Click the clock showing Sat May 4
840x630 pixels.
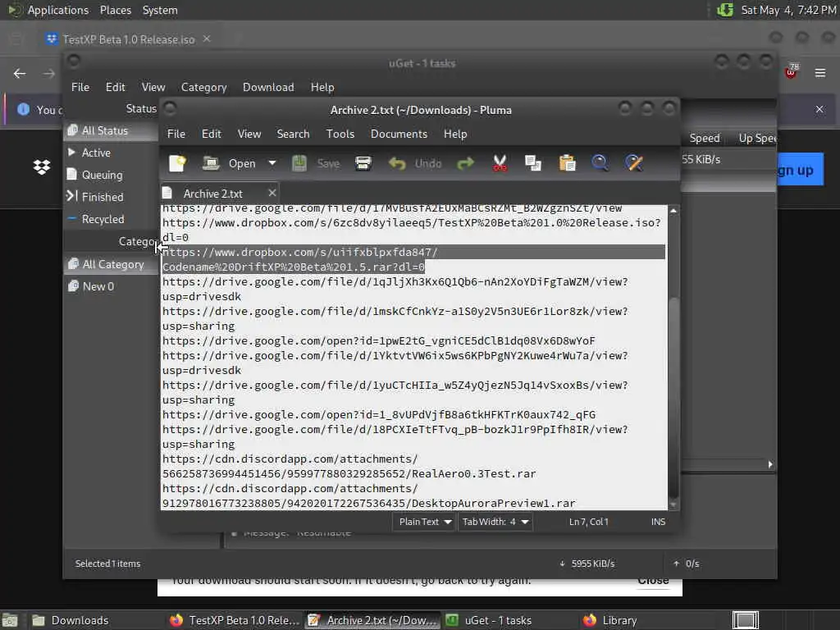(788, 10)
